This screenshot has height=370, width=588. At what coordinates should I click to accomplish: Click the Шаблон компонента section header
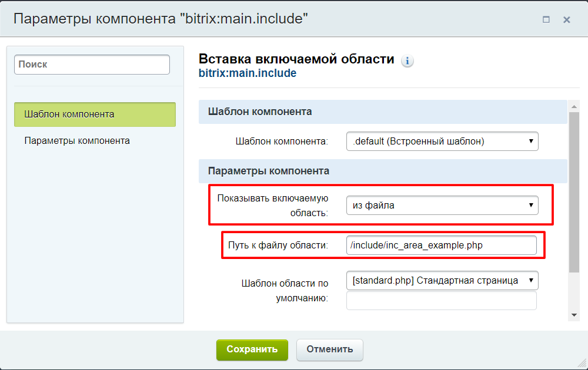click(x=383, y=112)
